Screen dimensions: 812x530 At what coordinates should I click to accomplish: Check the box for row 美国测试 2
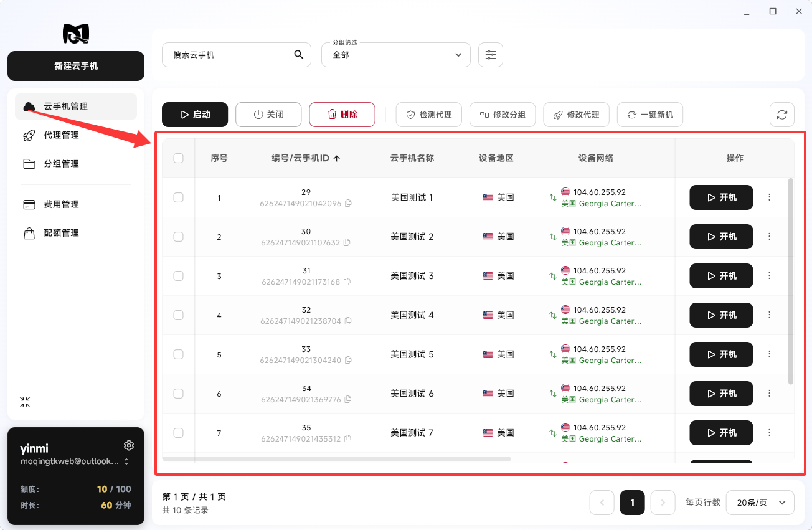point(178,237)
